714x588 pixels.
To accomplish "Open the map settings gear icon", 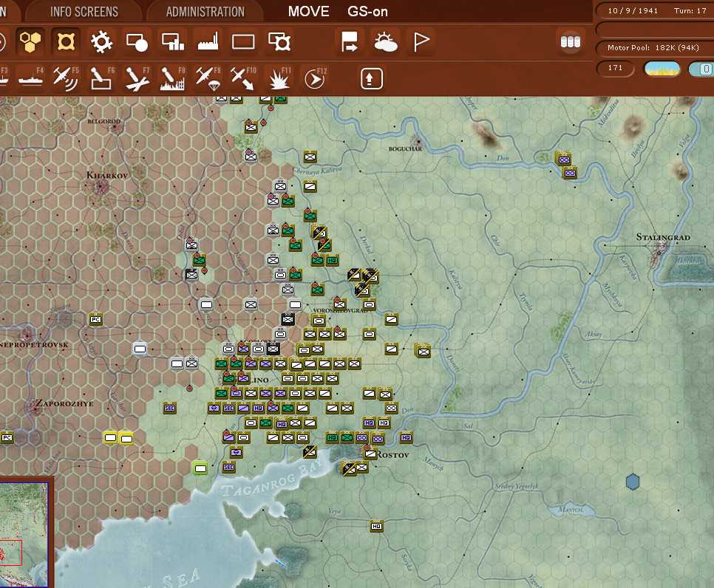I will pos(101,42).
